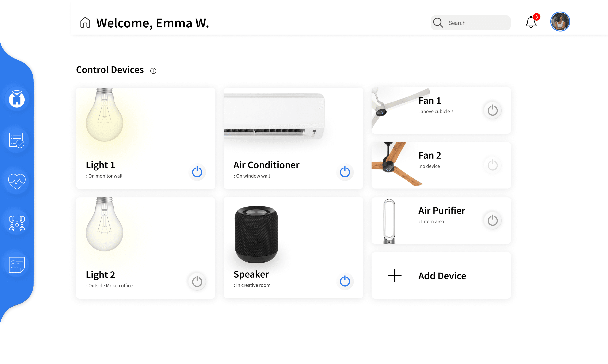Turn off Light 1 power button
This screenshot has height=364, width=608.
coord(197,172)
